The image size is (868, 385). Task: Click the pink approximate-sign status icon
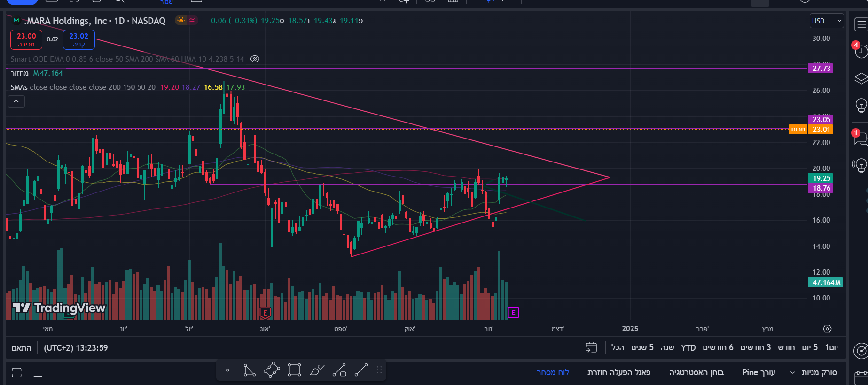tap(192, 20)
